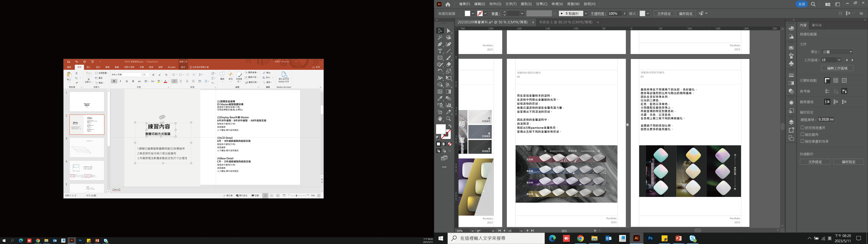
Task: Pick the Eyedropper tool
Action: [x=440, y=98]
